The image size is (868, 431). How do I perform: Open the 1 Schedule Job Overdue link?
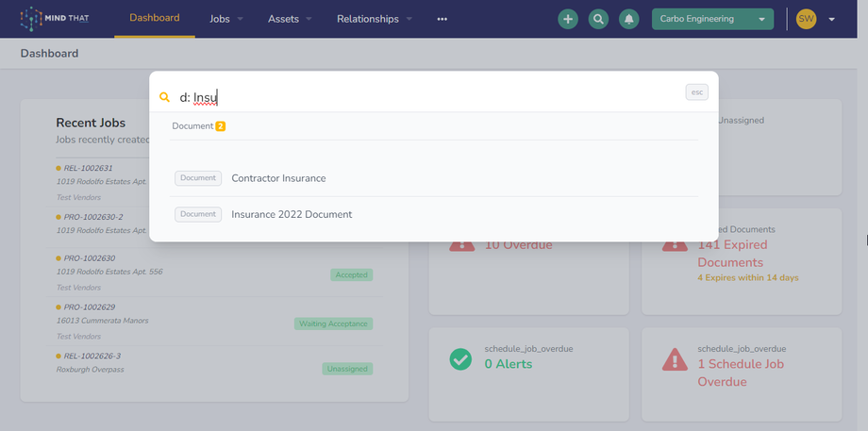click(x=740, y=373)
